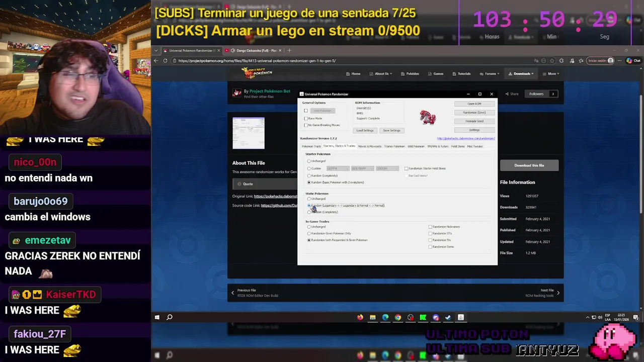Open Firefox from the taskbar
Image resolution: width=644 pixels, height=362 pixels.
(x=360, y=317)
